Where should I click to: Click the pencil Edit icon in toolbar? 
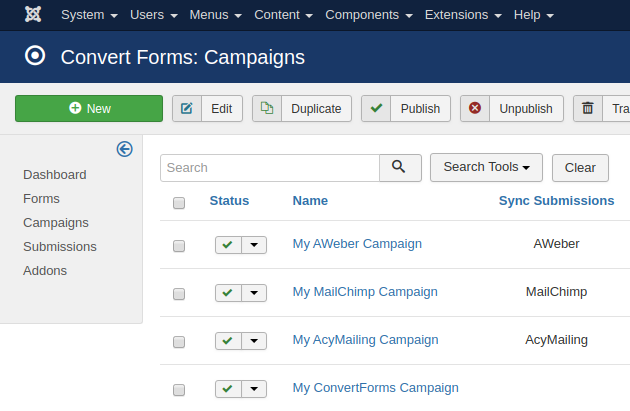point(187,108)
